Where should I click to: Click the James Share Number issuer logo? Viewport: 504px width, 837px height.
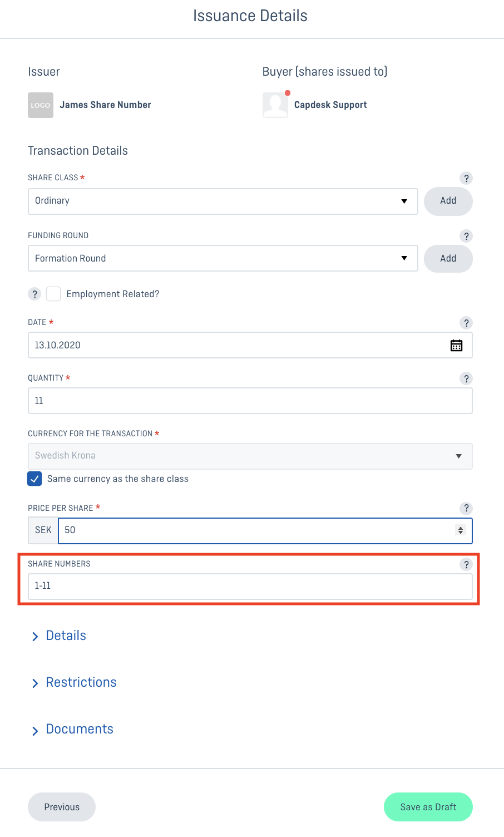tap(41, 105)
